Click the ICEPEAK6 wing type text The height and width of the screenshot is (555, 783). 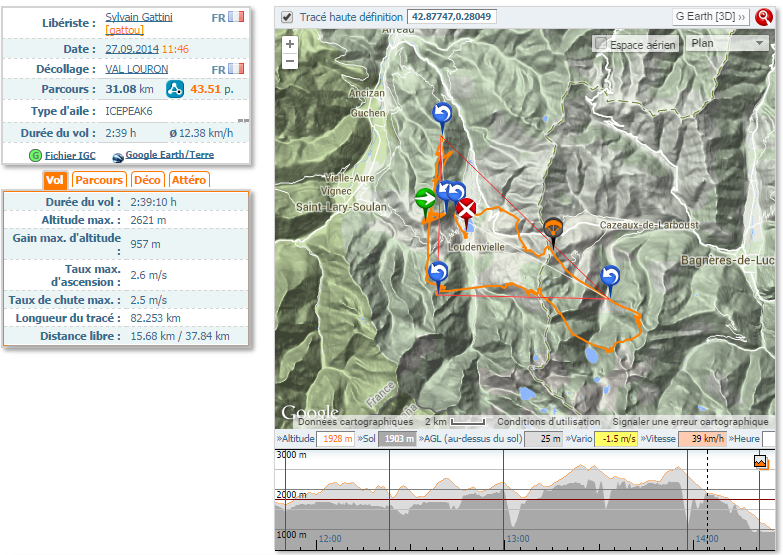(129, 111)
